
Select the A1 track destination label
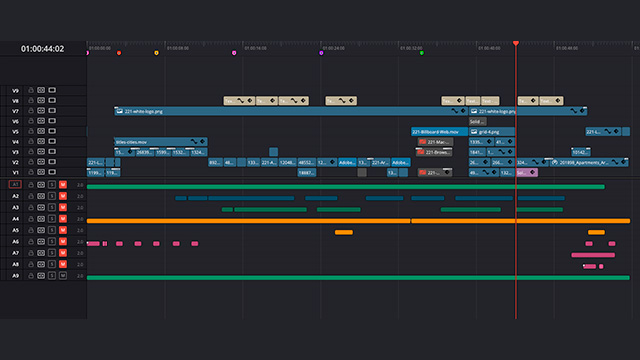15,184
